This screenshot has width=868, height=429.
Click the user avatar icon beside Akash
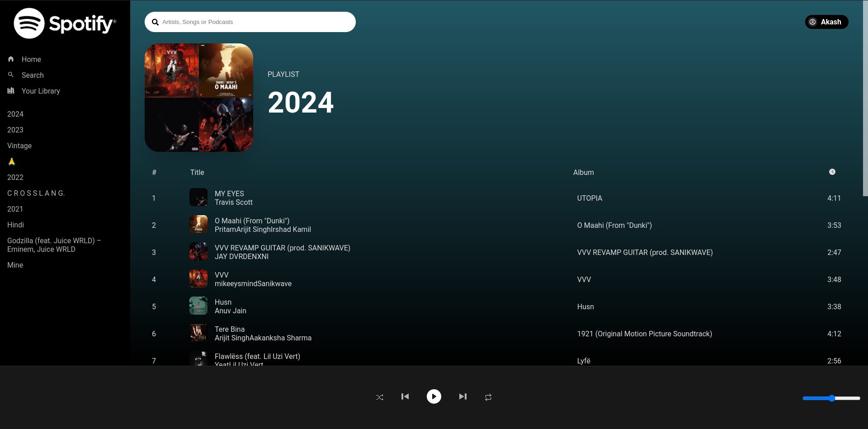click(x=812, y=22)
